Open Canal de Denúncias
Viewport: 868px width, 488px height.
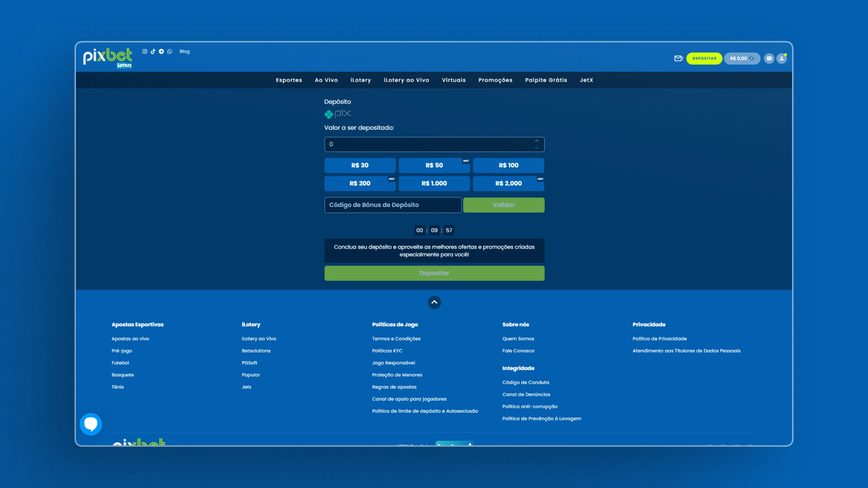click(x=526, y=394)
